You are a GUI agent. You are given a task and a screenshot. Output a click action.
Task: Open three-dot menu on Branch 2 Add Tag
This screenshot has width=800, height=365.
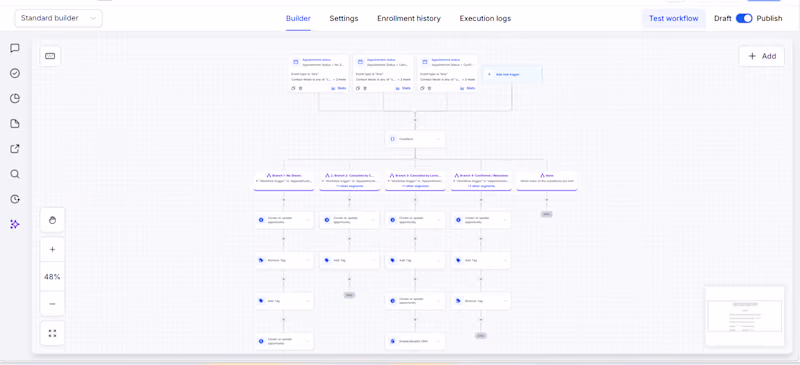[x=373, y=260]
